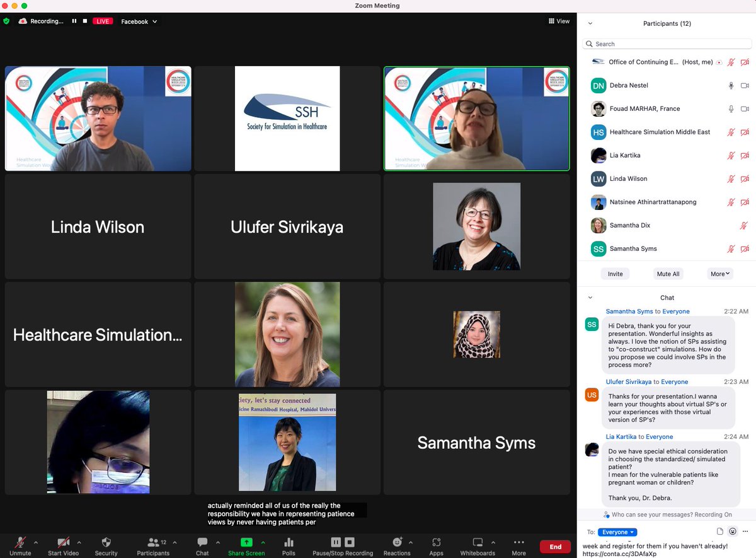The image size is (756, 558).
Task: Expand audio options arrow beside Unmute
Action: 35,542
